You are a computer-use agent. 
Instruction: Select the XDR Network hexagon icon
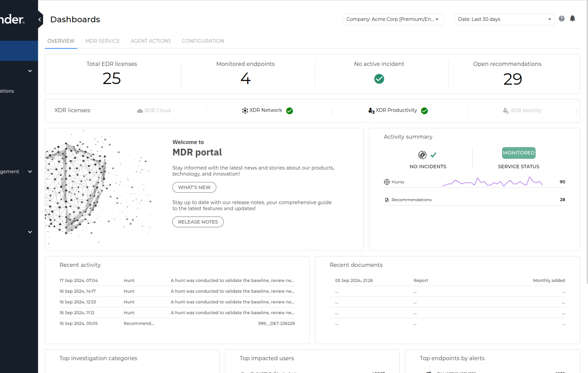[x=245, y=110]
